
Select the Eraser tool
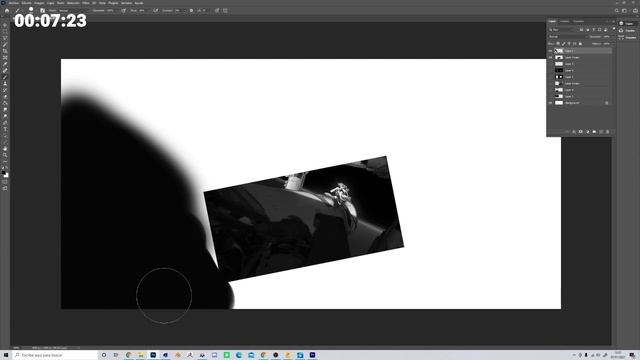[x=5, y=96]
